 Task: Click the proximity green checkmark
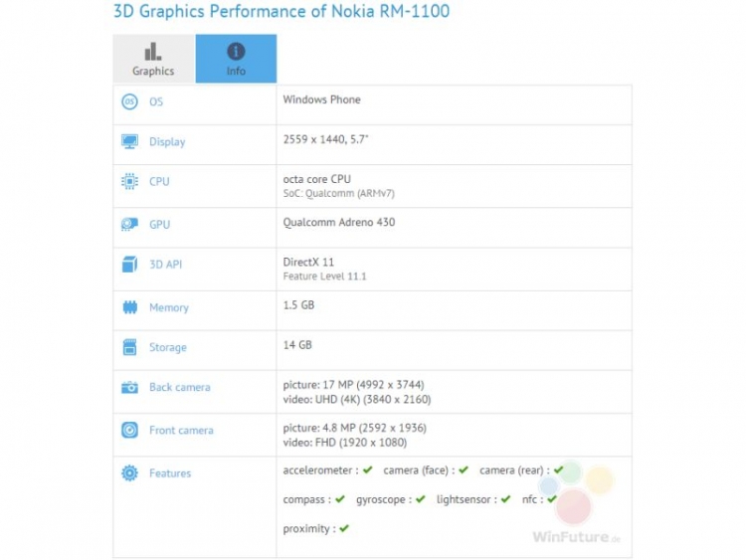click(x=344, y=529)
